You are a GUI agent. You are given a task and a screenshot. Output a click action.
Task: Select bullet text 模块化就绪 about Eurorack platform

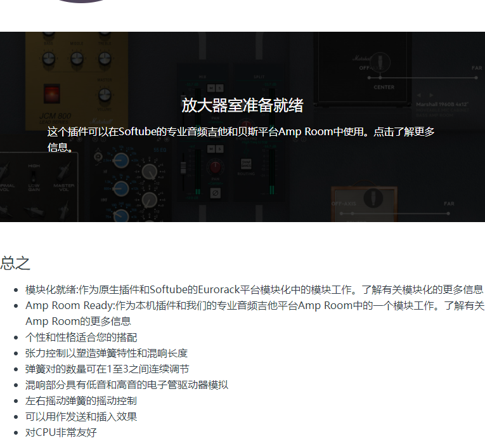(254, 290)
